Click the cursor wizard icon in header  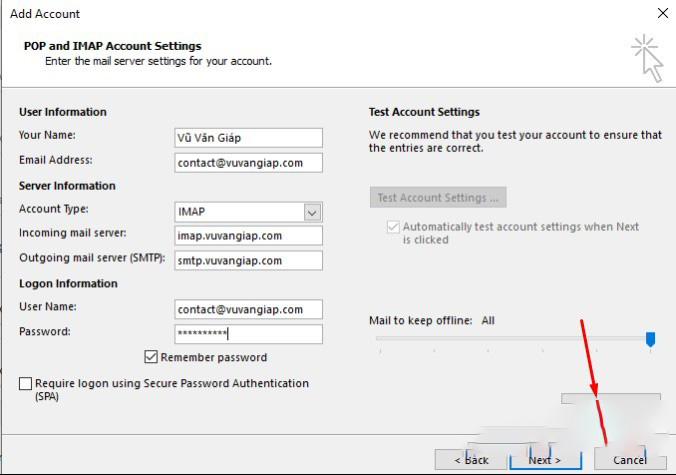pyautogui.click(x=646, y=58)
